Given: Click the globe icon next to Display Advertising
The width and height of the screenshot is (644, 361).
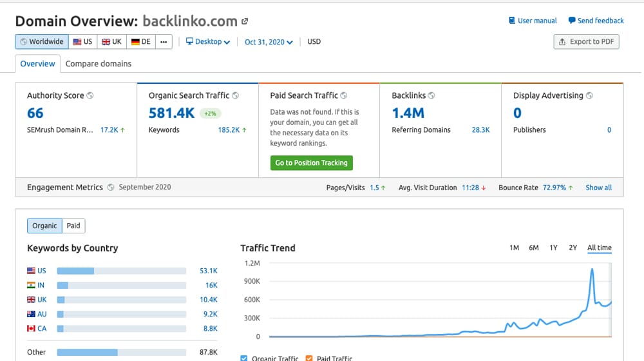Looking at the screenshot, I should [589, 95].
